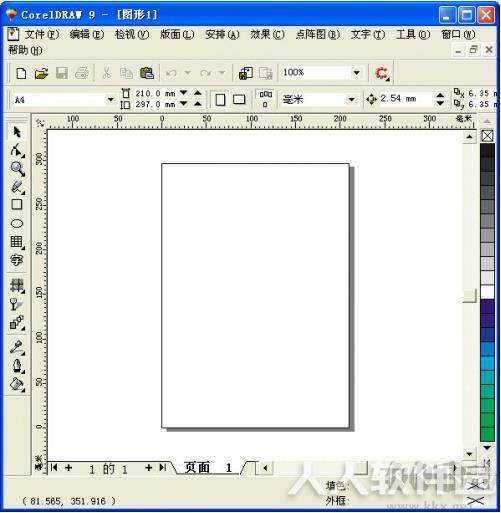Set page orientation to portrait
Screen dimensions: 501x513
point(220,99)
